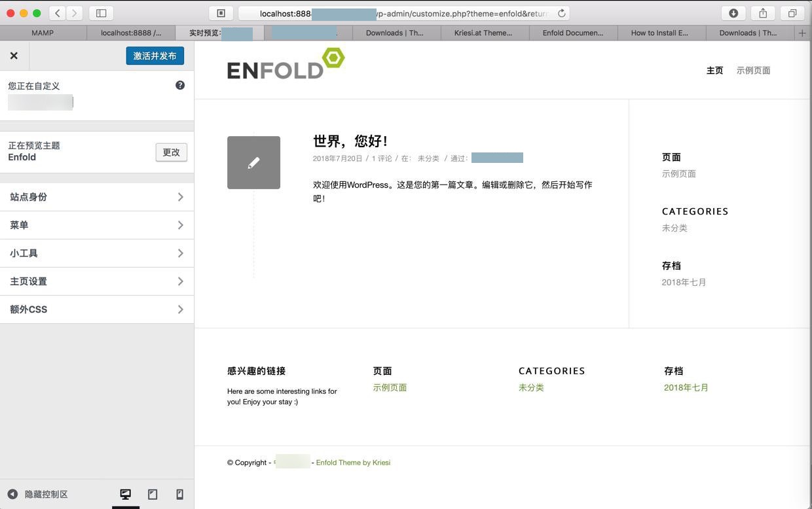Open the 世界，您好！ post title

pos(350,141)
